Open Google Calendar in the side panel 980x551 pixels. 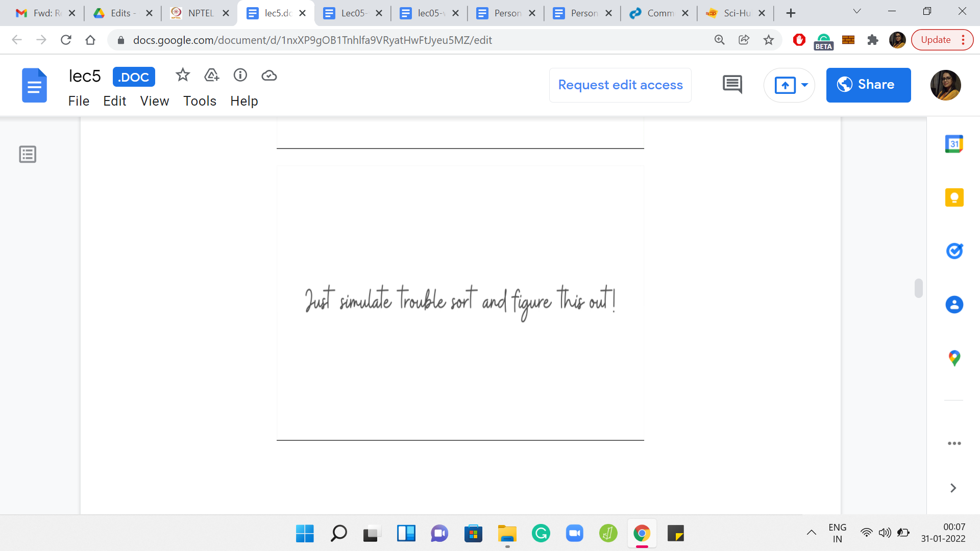954,144
